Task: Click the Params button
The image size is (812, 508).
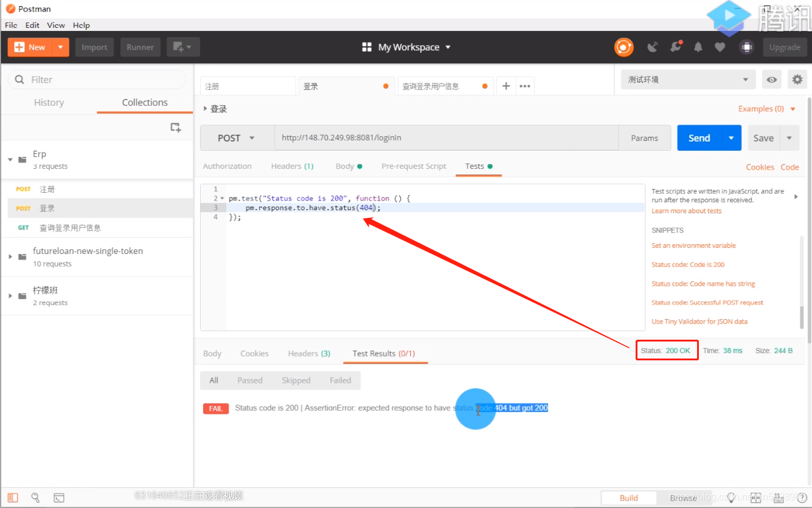Action: (x=645, y=138)
